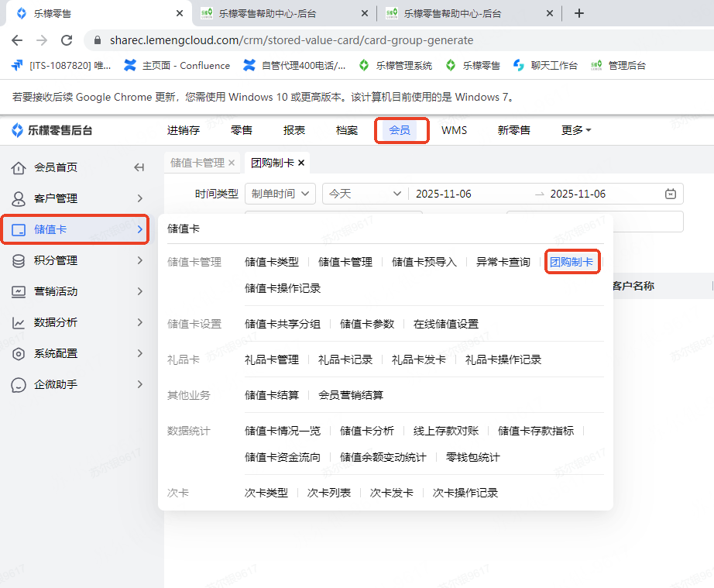Close the 储值卡管理 page tab
The image size is (714, 588).
[x=232, y=163]
